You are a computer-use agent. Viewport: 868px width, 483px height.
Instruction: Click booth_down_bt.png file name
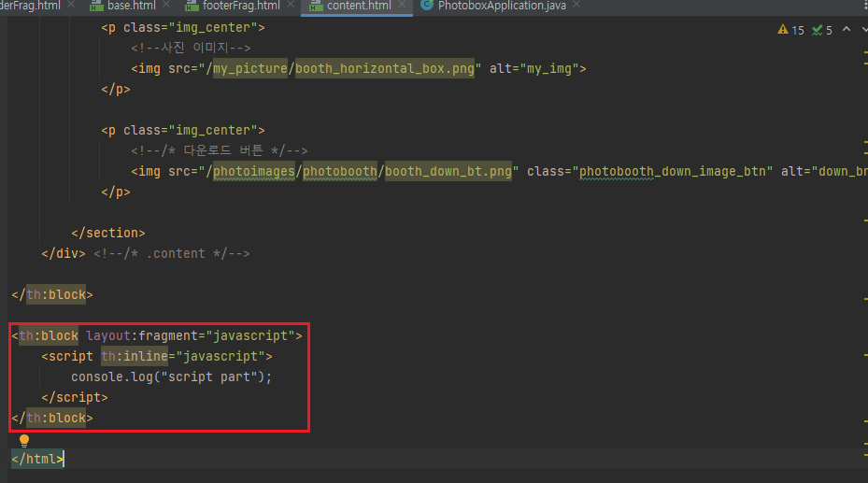click(448, 172)
